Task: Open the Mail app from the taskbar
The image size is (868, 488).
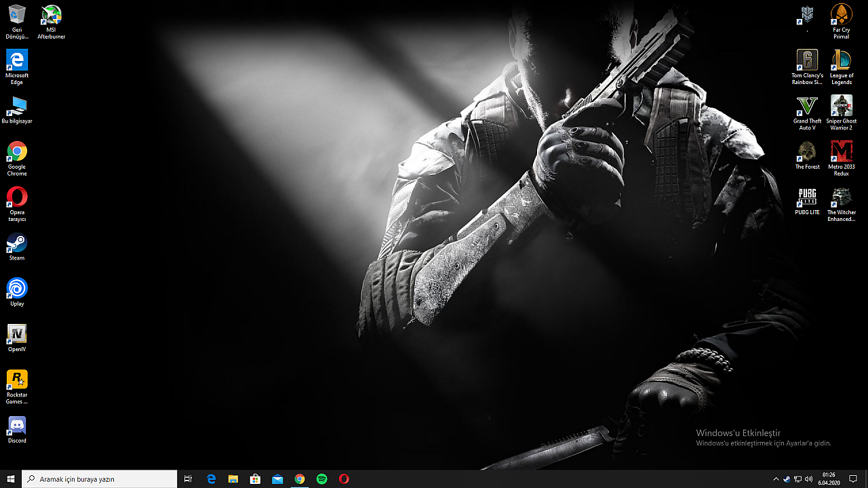Action: (x=277, y=479)
